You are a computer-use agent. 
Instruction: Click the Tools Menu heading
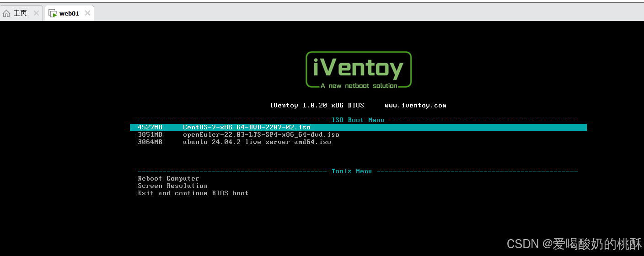click(352, 171)
